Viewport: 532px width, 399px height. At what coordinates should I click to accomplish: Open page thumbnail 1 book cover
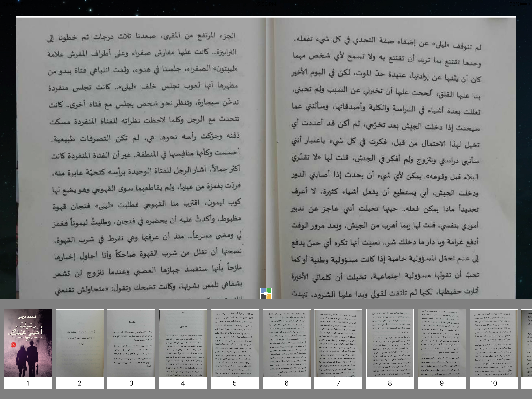28,349
